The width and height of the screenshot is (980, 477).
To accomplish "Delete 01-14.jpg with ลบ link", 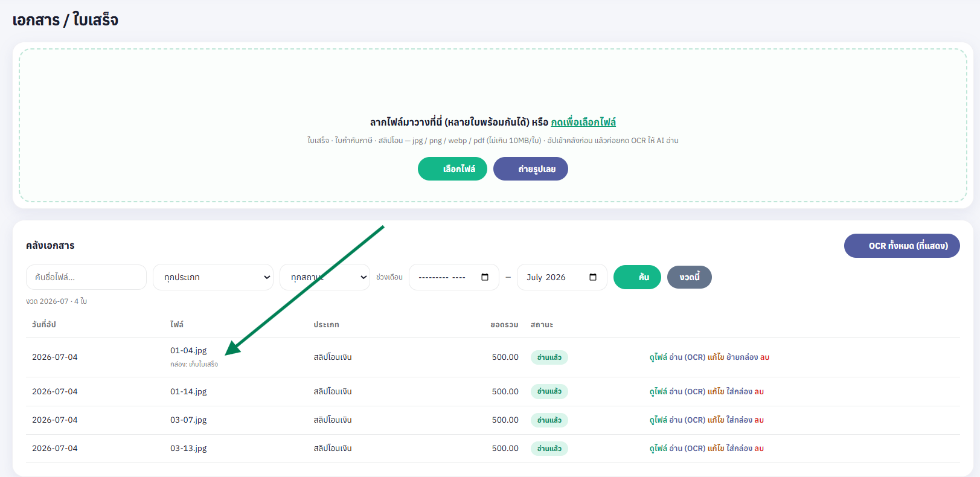I will pos(759,392).
